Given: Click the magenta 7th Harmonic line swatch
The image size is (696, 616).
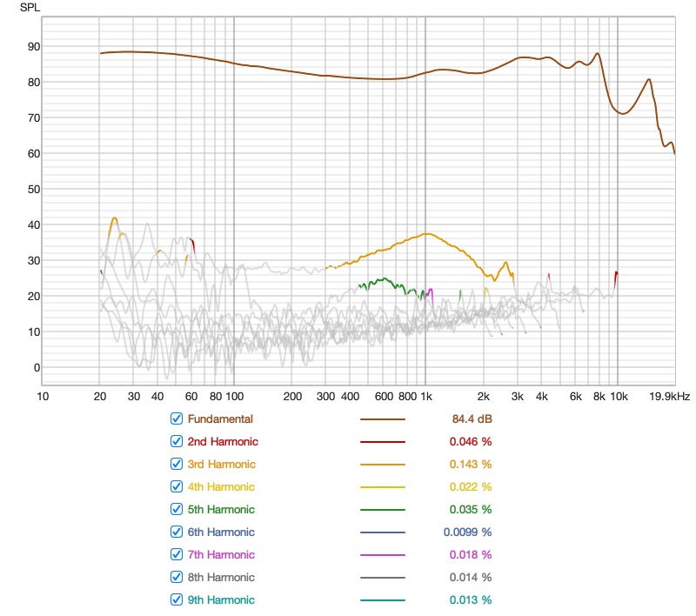Looking at the screenshot, I should [x=383, y=555].
